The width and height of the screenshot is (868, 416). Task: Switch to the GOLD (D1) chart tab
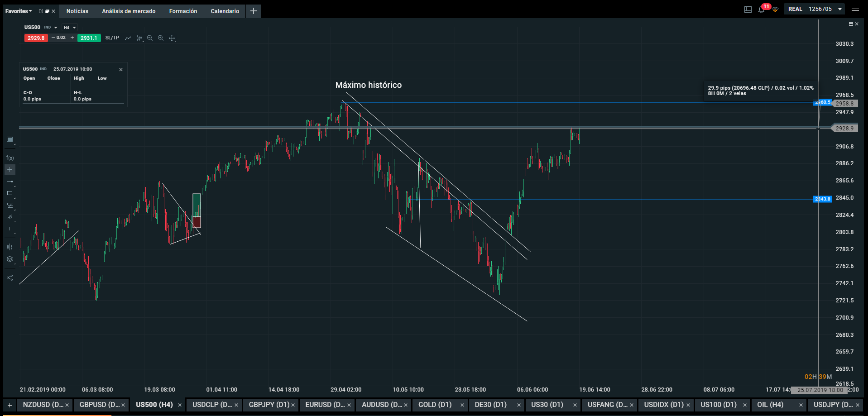click(435, 405)
